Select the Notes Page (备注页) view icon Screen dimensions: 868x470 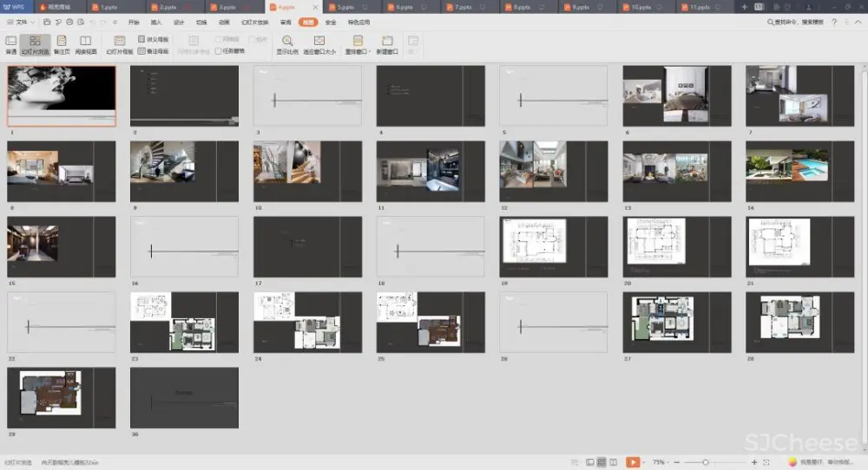point(61,43)
